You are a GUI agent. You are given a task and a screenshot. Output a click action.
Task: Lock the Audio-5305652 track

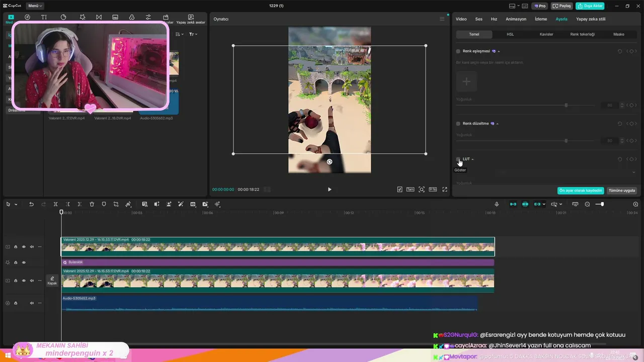point(16,303)
